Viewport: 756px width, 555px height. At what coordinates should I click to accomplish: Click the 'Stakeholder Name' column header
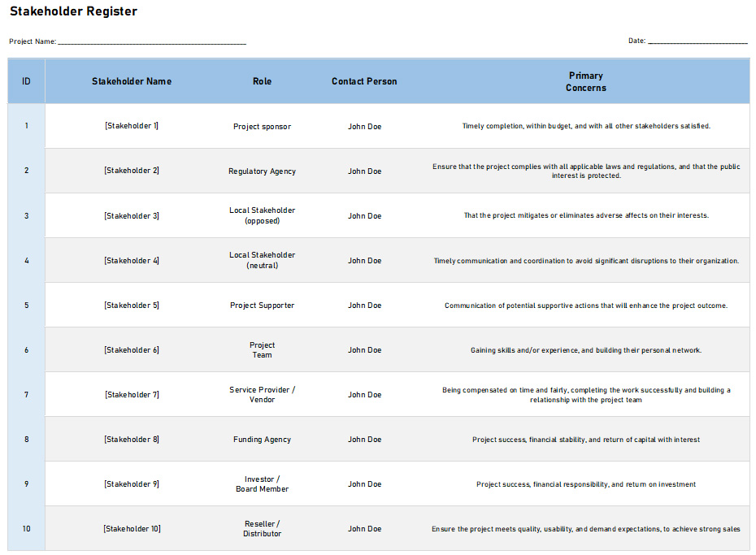coord(132,81)
